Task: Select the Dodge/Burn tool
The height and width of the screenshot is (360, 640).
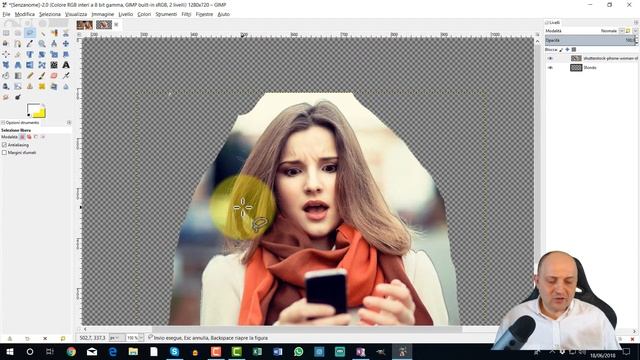Action: (x=18, y=97)
